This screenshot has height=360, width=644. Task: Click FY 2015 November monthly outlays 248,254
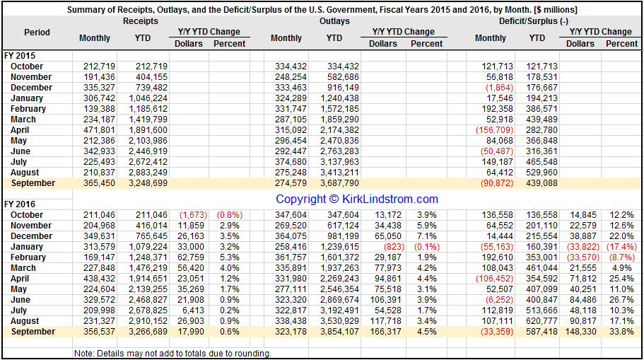[x=291, y=77]
